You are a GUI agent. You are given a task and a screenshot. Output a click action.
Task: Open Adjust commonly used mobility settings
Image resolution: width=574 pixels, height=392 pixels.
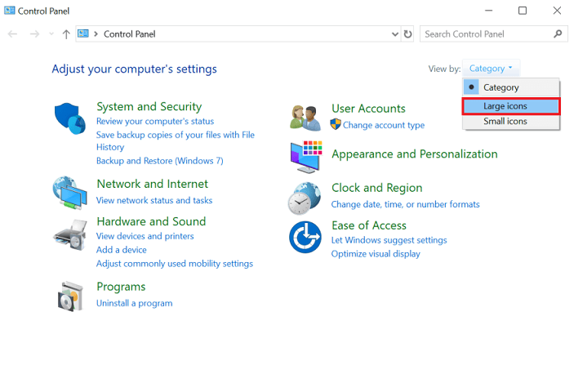(175, 264)
